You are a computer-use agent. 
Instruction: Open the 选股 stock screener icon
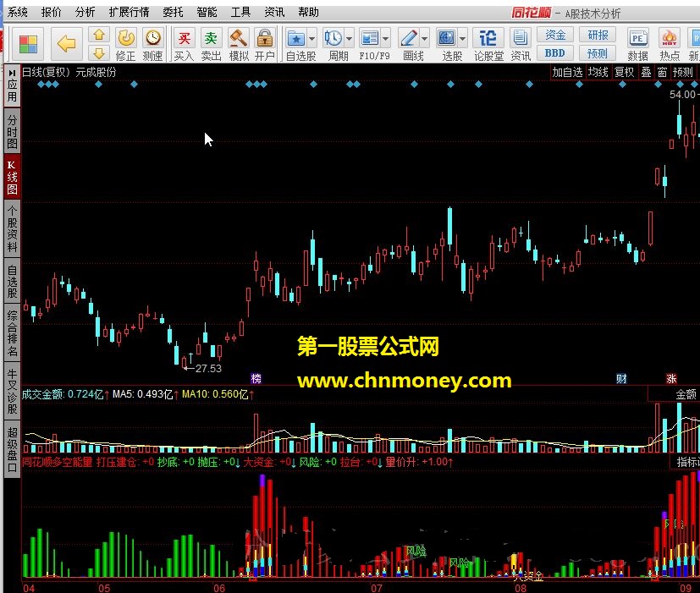(x=446, y=38)
